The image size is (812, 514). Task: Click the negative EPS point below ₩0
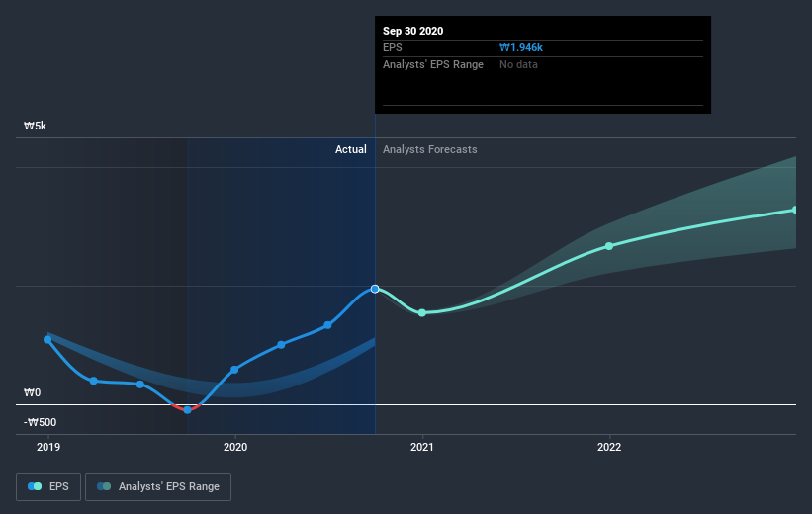click(188, 410)
